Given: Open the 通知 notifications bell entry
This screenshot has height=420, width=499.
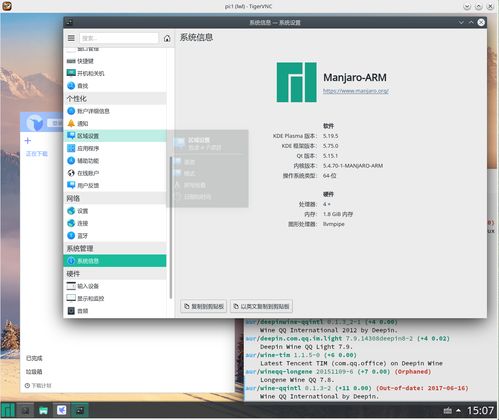Looking at the screenshot, I should 115,123.
